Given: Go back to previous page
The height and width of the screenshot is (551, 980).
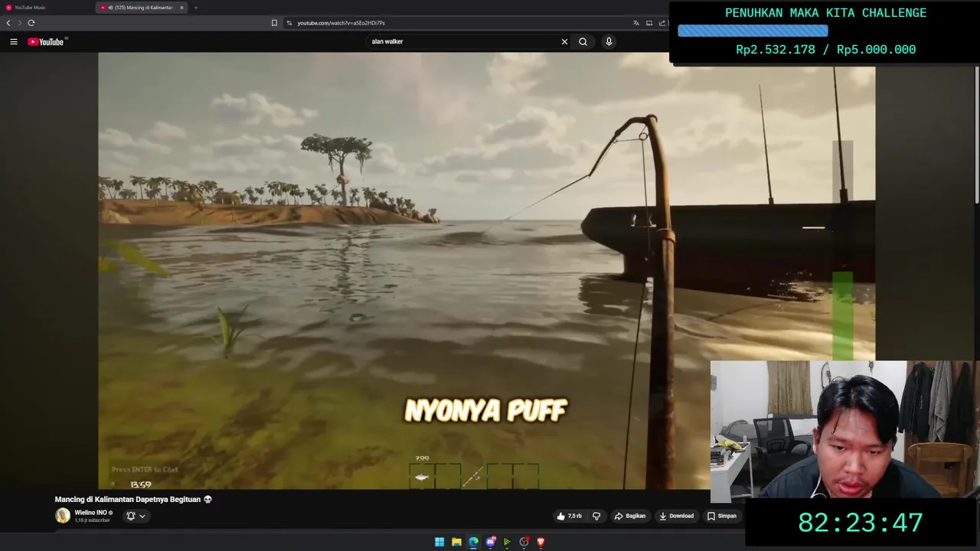Looking at the screenshot, I should pyautogui.click(x=8, y=23).
